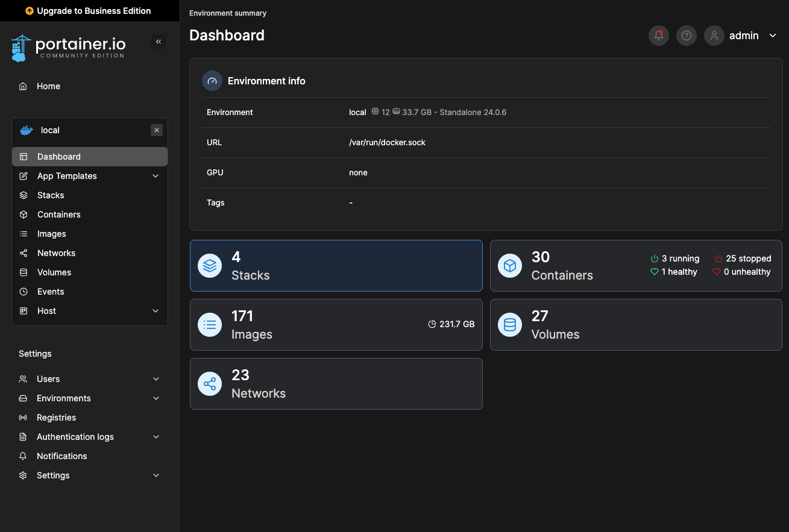
Task: Click the Standalone 24.0.6 environment text
Action: pos(473,112)
